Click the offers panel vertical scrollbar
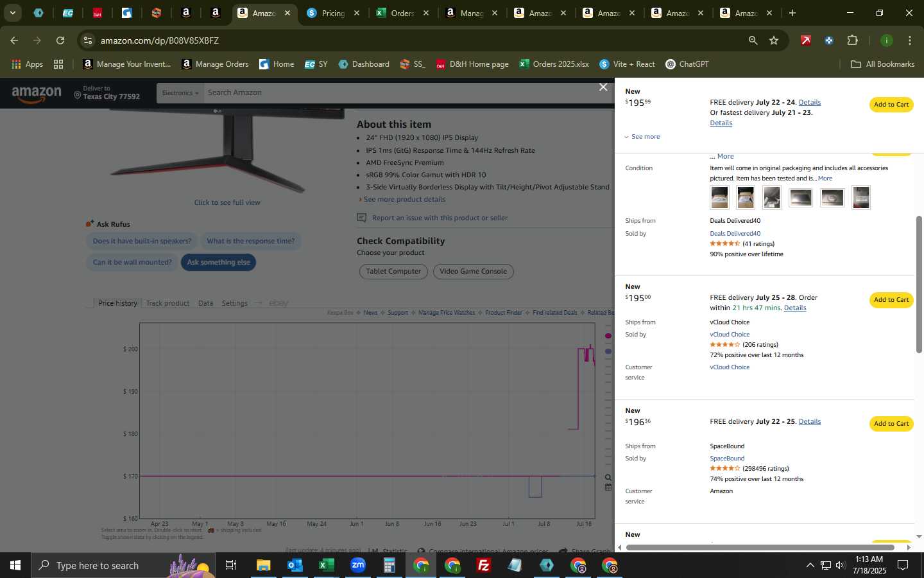 (x=919, y=285)
